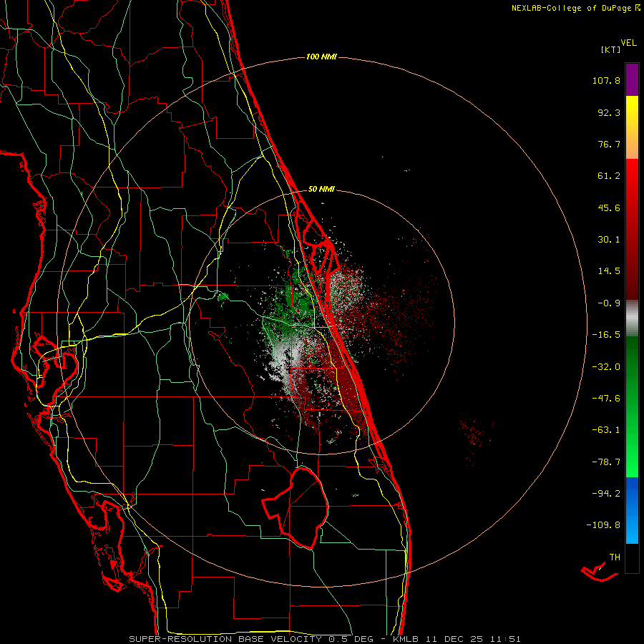
Task: Click the blue segment of velocity color bar
Action: (632, 510)
